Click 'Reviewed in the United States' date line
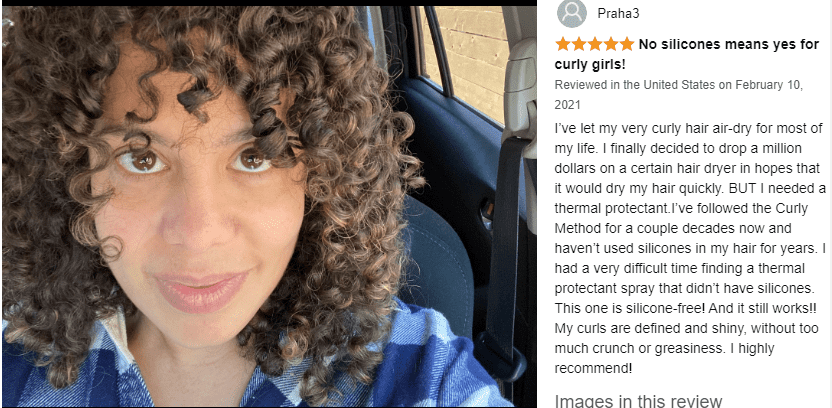The height and width of the screenshot is (408, 832). [x=679, y=95]
